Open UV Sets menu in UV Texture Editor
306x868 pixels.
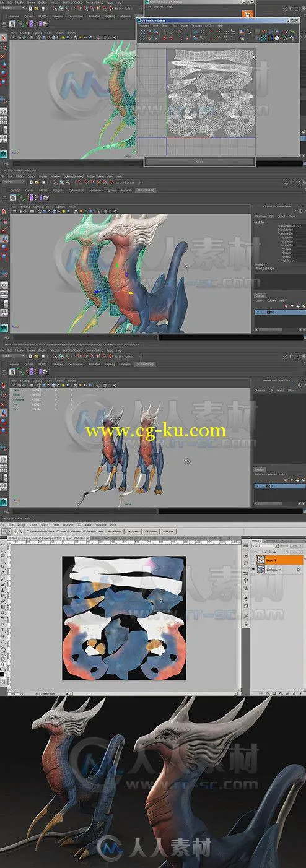(x=209, y=25)
